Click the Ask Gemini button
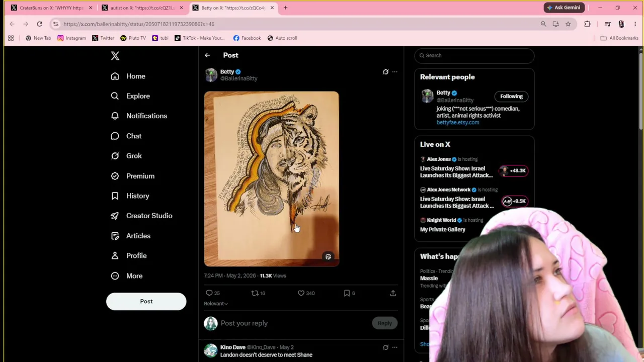This screenshot has height=362, width=644. point(563,8)
